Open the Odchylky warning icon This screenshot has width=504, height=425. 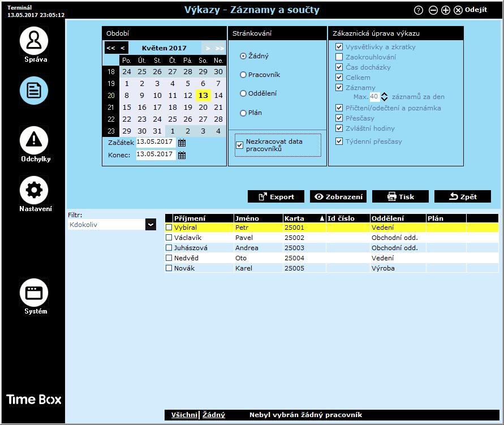pyautogui.click(x=34, y=140)
